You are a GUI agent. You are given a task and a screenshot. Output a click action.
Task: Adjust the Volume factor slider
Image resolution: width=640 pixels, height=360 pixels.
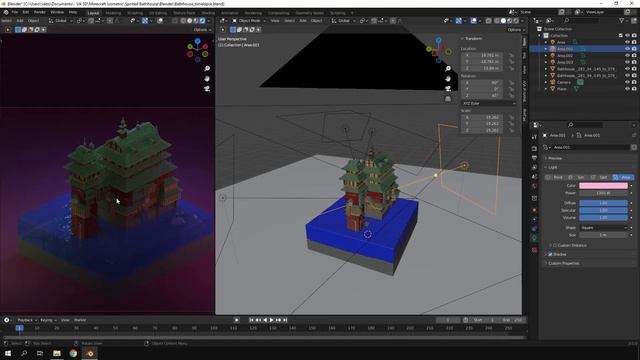click(x=603, y=218)
